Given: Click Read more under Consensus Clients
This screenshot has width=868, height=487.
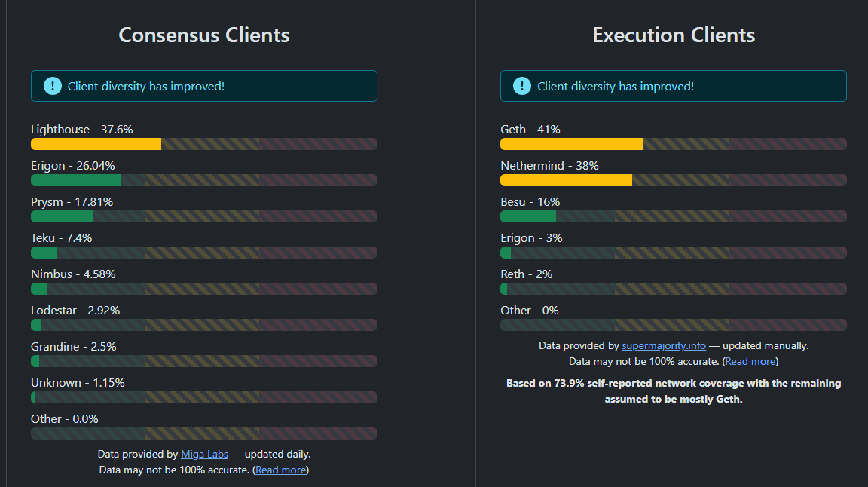Looking at the screenshot, I should click(280, 470).
